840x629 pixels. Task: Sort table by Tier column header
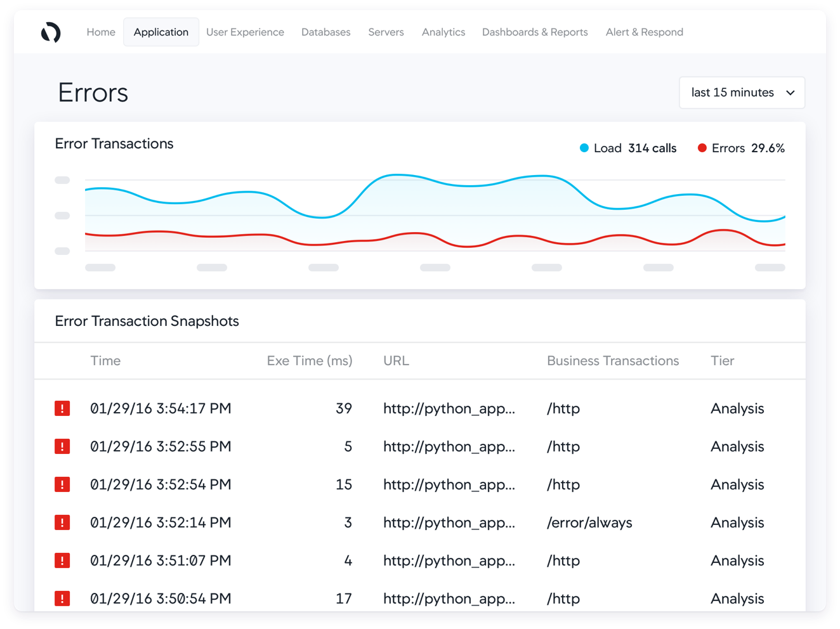(x=722, y=361)
